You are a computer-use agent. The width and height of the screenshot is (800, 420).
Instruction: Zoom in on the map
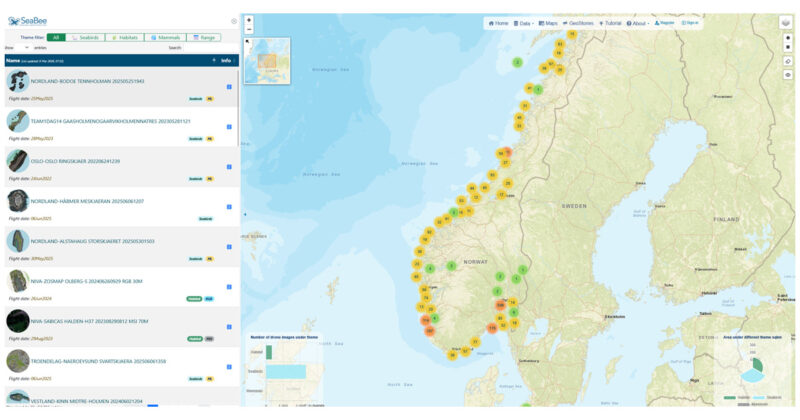[x=249, y=20]
